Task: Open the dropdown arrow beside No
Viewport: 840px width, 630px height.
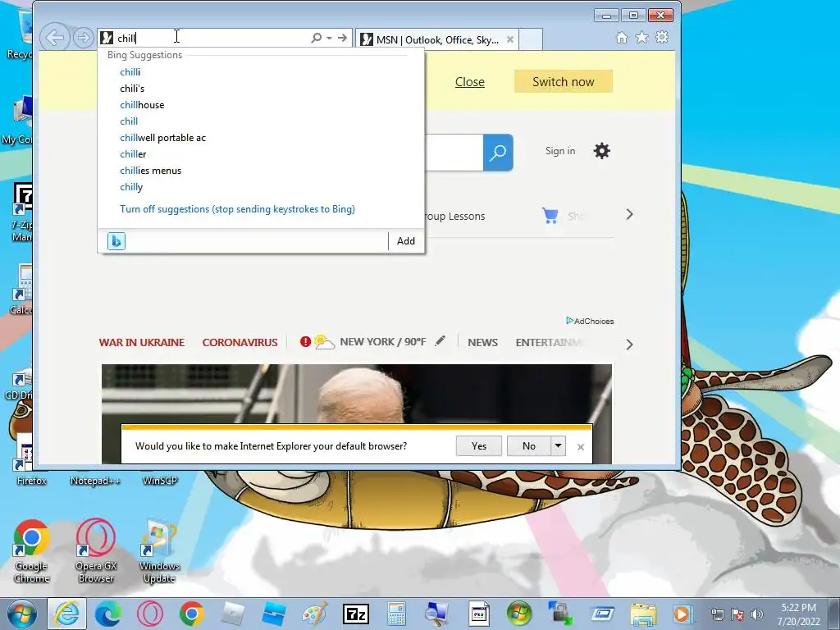Action: pyautogui.click(x=558, y=446)
